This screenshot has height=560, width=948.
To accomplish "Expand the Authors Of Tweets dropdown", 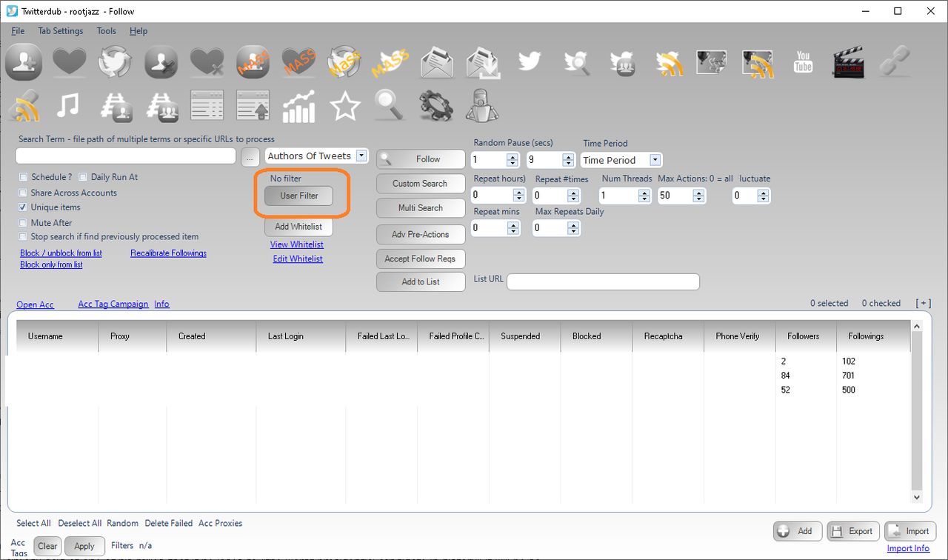I will click(x=361, y=156).
